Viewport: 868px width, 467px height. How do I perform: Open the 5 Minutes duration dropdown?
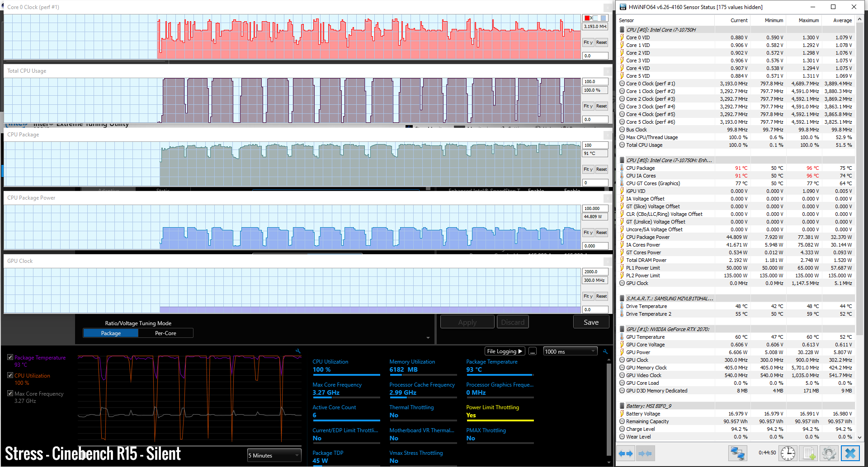click(x=274, y=455)
